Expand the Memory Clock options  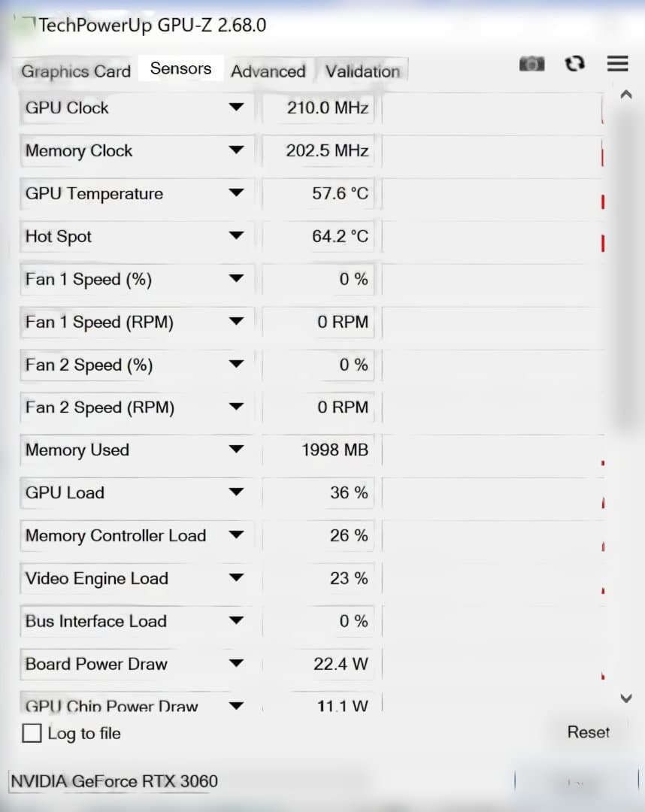point(236,150)
